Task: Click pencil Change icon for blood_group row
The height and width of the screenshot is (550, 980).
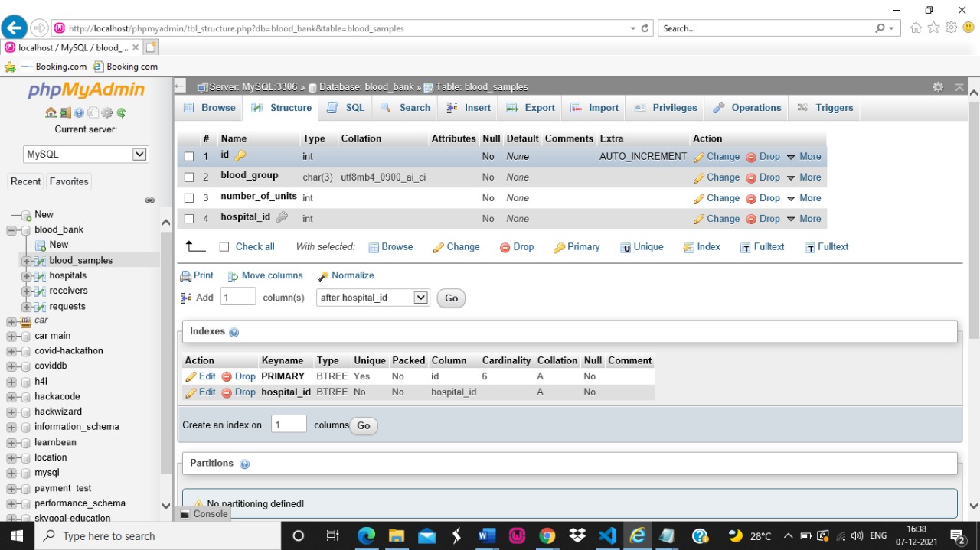Action: (699, 177)
